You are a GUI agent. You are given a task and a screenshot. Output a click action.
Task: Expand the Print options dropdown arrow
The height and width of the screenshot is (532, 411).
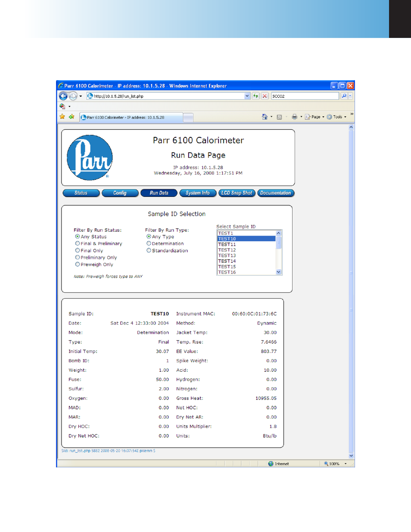point(301,117)
